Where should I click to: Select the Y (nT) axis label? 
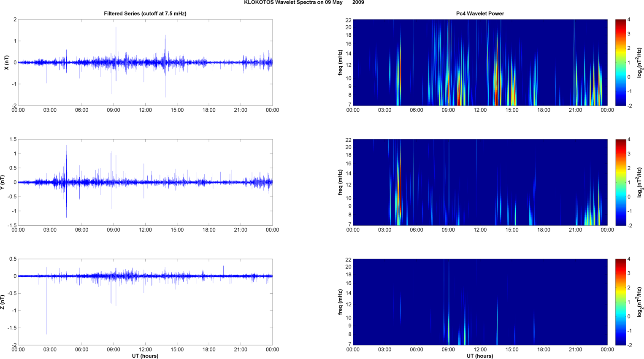(3, 182)
